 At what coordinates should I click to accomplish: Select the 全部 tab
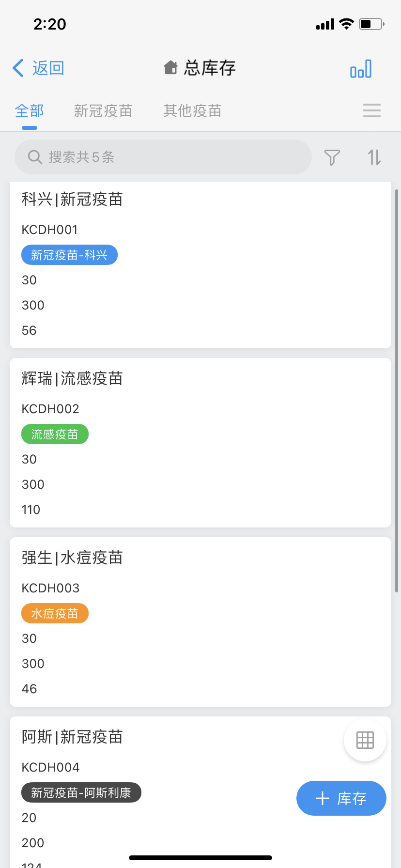pyautogui.click(x=30, y=111)
